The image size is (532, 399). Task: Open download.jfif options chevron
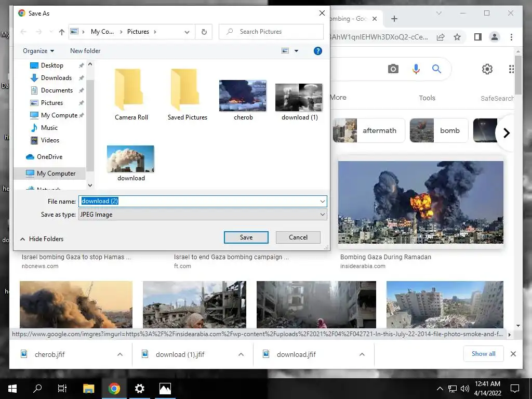pos(362,354)
